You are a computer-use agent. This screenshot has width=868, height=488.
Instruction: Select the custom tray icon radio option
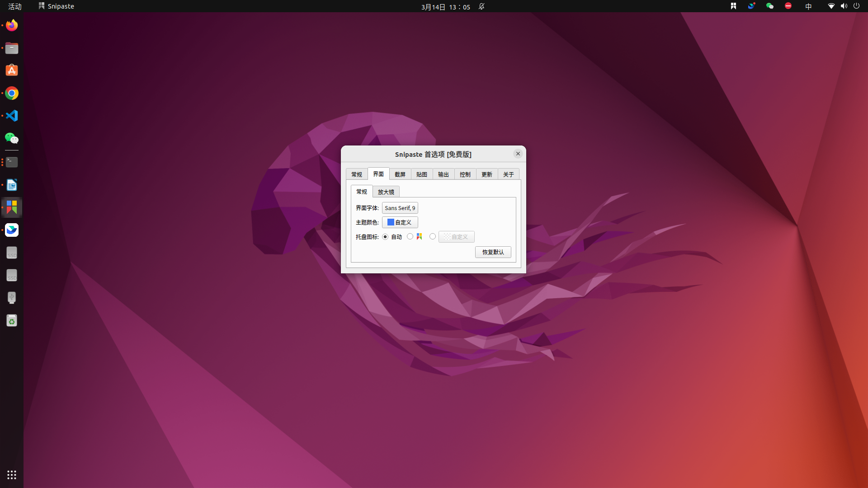[433, 236]
